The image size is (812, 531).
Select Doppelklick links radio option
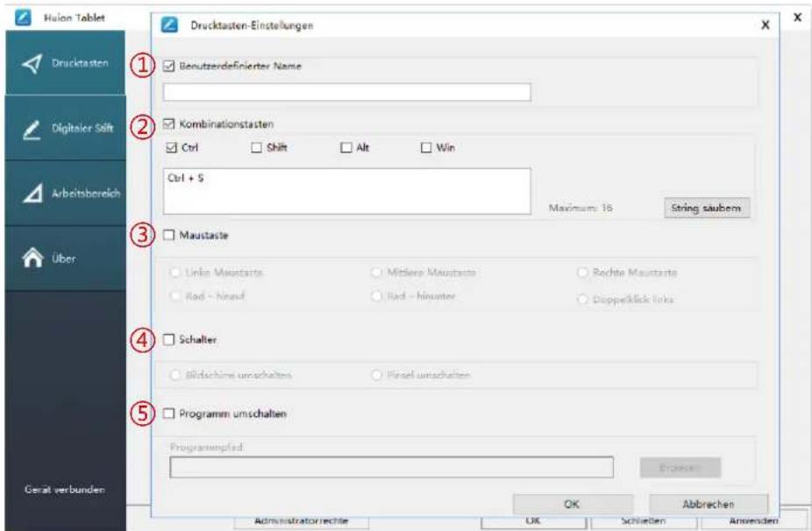[582, 299]
